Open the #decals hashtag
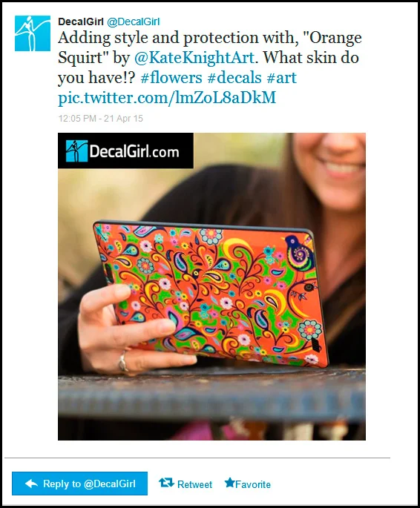Viewport: 420px width, 508px height. pyautogui.click(x=234, y=77)
